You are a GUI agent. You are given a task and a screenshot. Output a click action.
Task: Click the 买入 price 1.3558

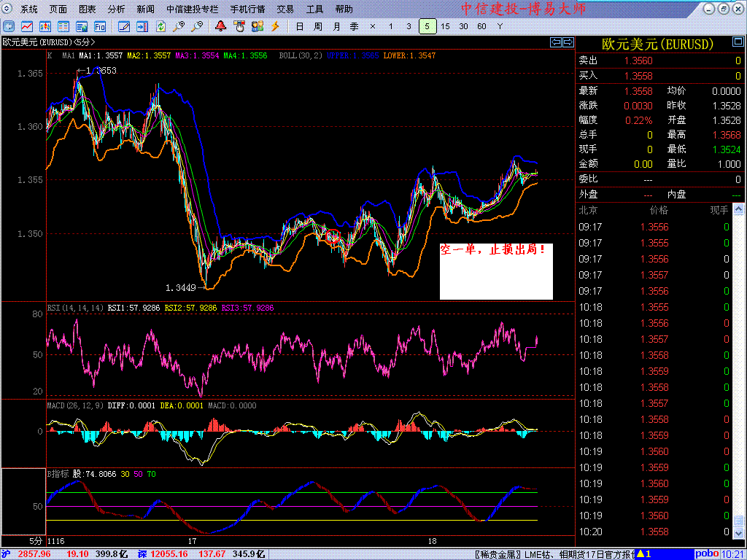(638, 76)
